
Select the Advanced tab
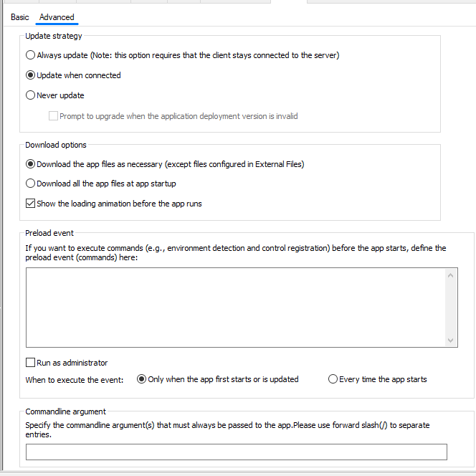pos(57,17)
